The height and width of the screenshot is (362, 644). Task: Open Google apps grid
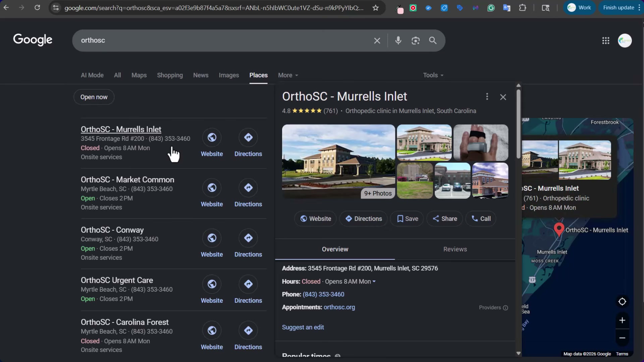pos(606,41)
